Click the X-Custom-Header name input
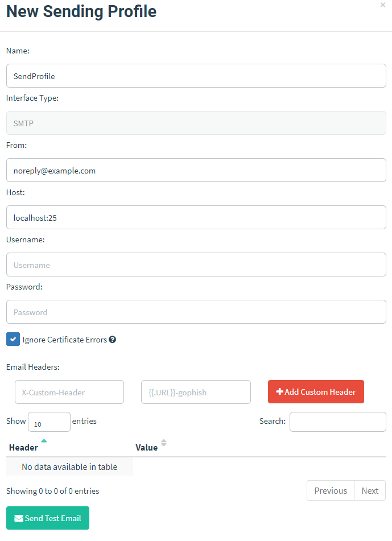 [69, 392]
